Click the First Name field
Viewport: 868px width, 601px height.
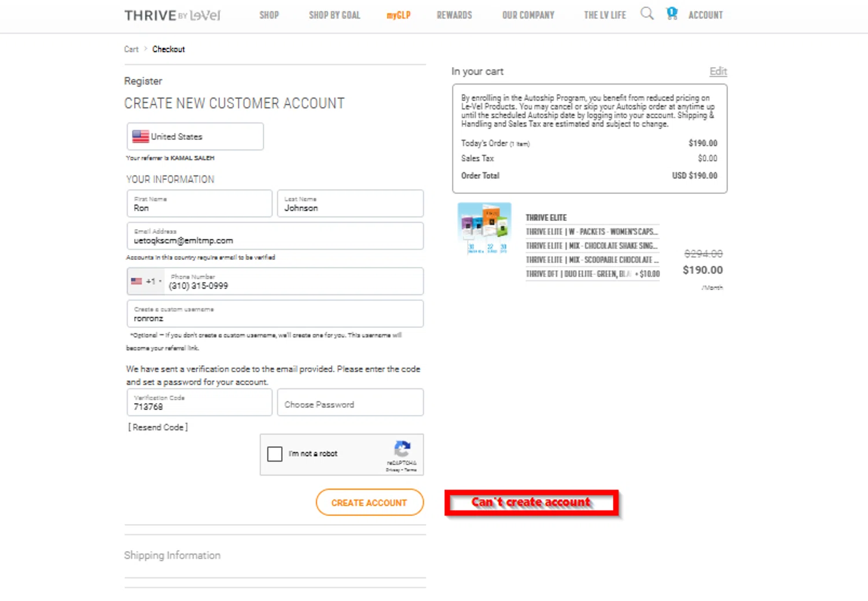[200, 204]
